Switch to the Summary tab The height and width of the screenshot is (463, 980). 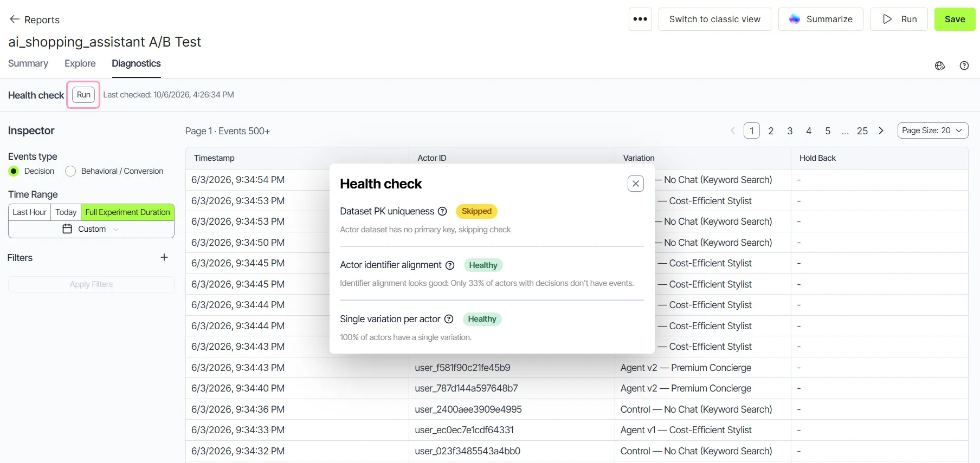tap(28, 63)
